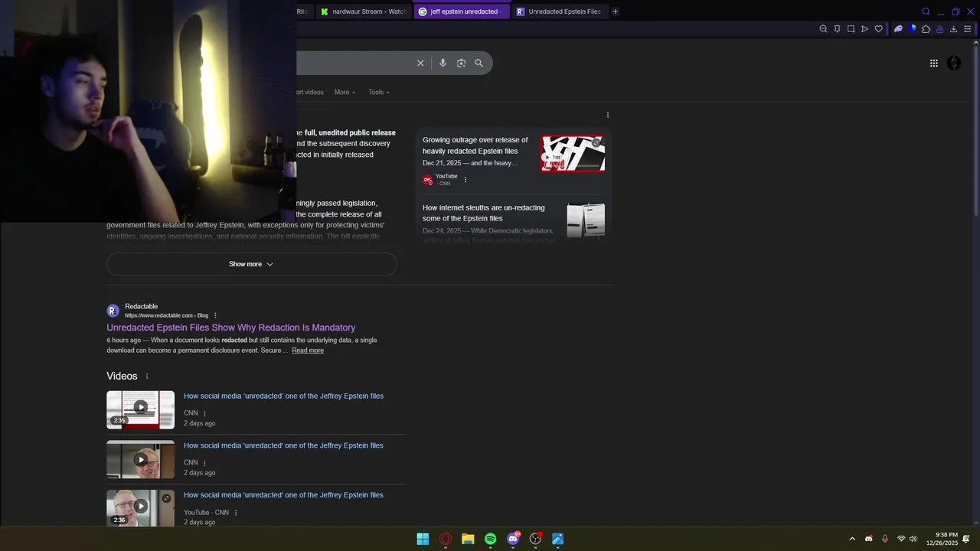Open volume control in system tray
The width and height of the screenshot is (980, 551).
[913, 539]
